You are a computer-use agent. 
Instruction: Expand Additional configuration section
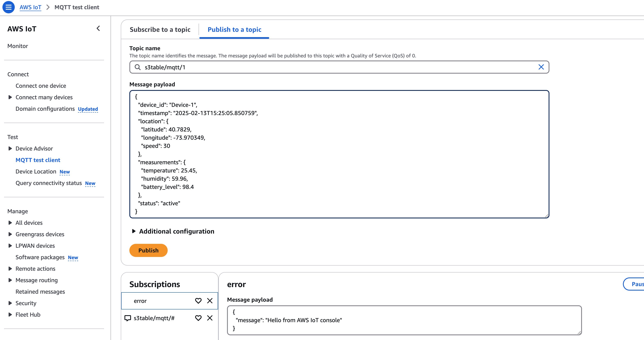pos(134,231)
